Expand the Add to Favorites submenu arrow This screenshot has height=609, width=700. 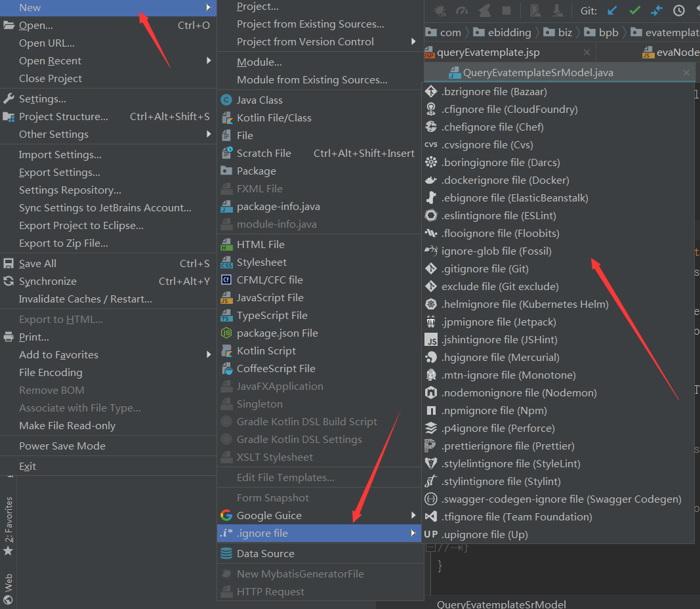pyautogui.click(x=208, y=354)
